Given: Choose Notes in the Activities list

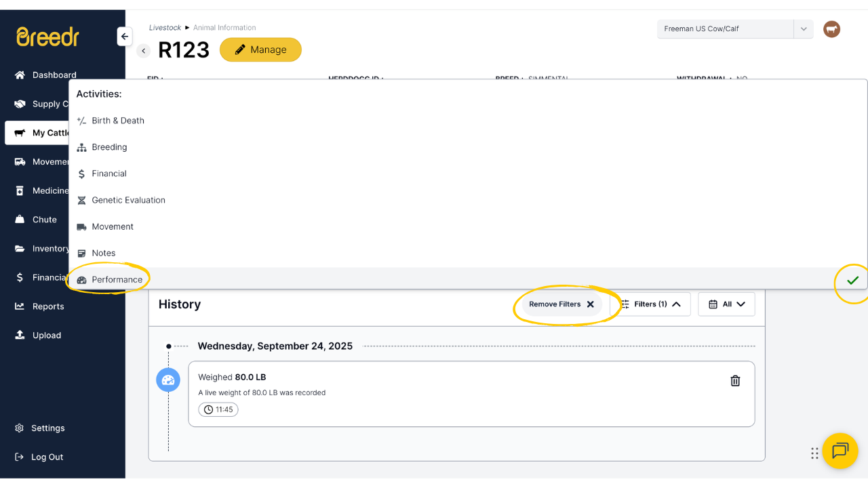Looking at the screenshot, I should 104,253.
